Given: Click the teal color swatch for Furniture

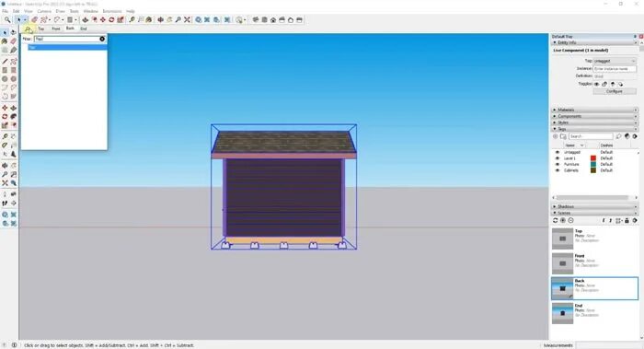Looking at the screenshot, I should (593, 165).
